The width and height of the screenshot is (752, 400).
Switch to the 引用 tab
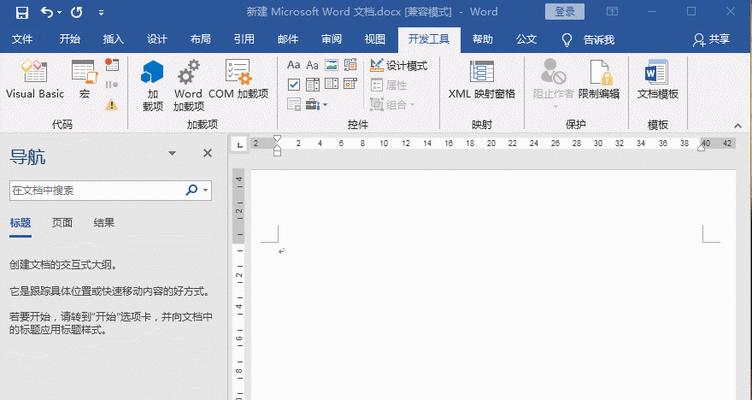pyautogui.click(x=244, y=39)
